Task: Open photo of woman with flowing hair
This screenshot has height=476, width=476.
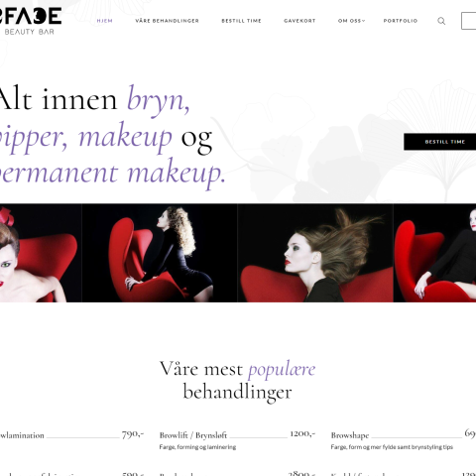Action: (x=315, y=253)
